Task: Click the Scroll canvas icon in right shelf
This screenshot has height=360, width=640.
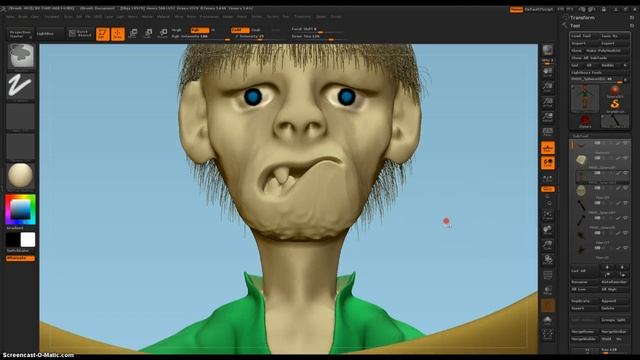Action: [x=548, y=72]
